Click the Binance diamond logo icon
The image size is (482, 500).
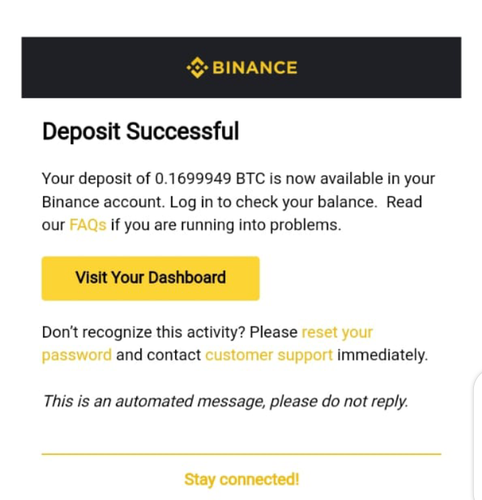pyautogui.click(x=197, y=68)
